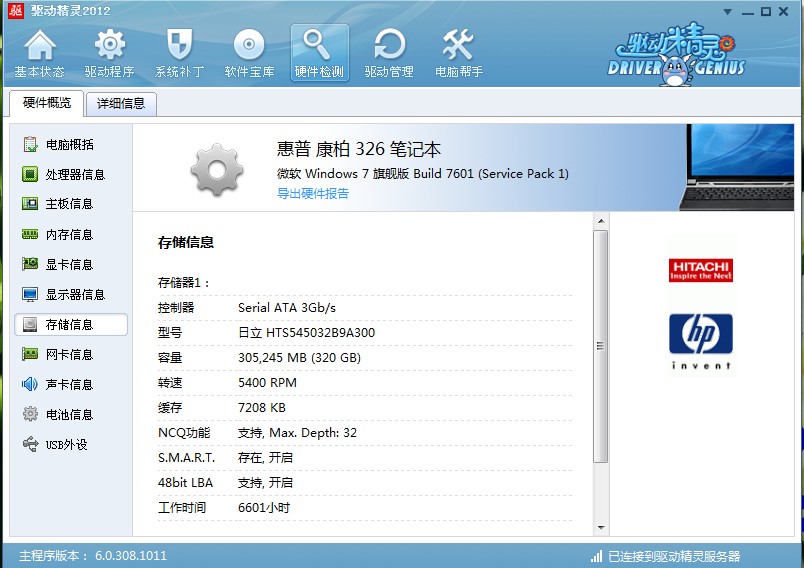The width and height of the screenshot is (804, 568).
Task: Click the 6601小时 working time value
Action: (264, 508)
